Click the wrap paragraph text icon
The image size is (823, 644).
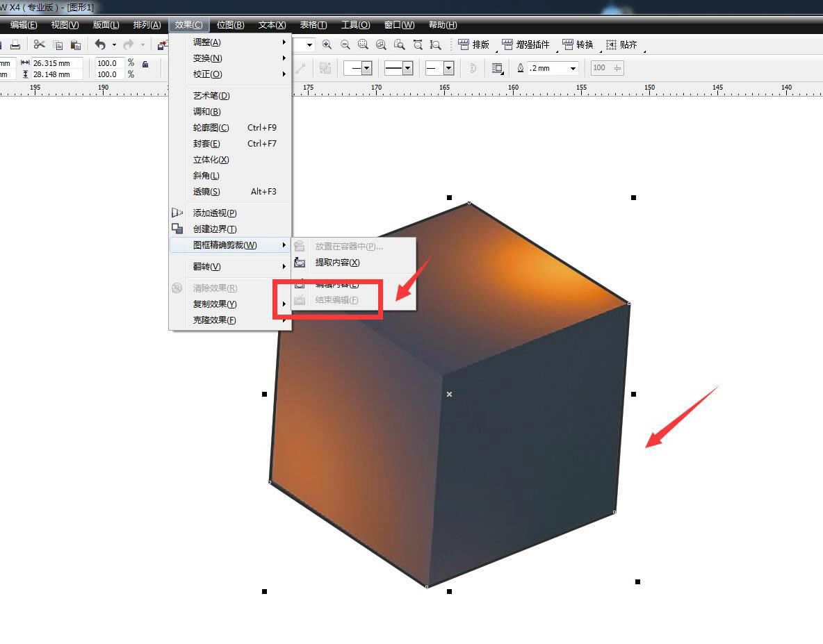496,68
